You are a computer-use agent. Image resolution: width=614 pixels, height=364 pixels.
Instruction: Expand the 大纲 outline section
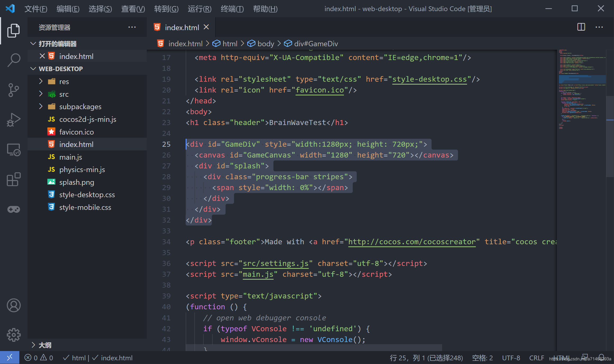[x=45, y=345]
